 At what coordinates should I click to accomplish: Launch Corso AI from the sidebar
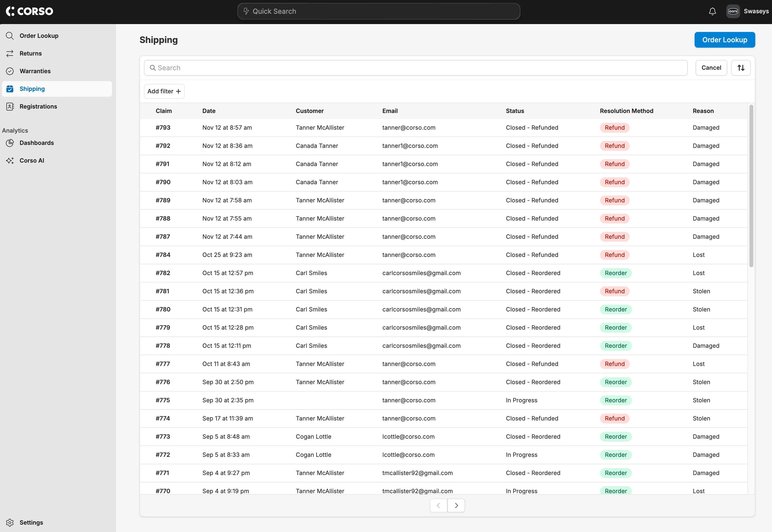[32, 160]
